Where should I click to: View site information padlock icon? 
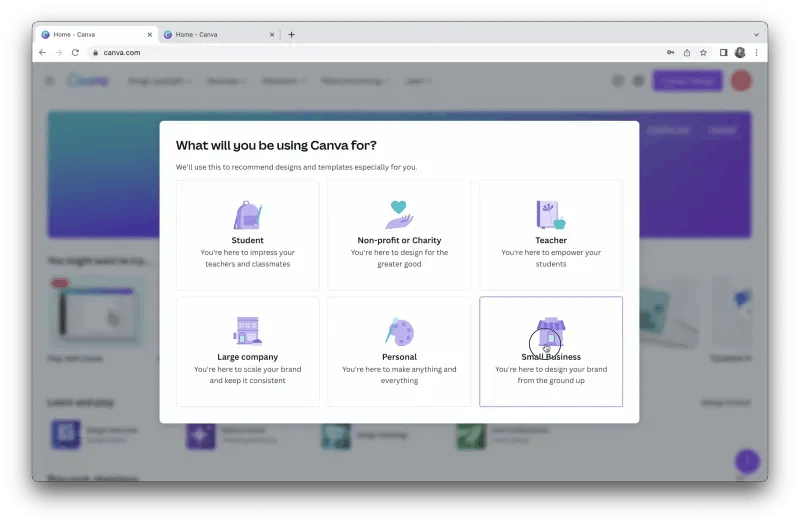click(95, 53)
